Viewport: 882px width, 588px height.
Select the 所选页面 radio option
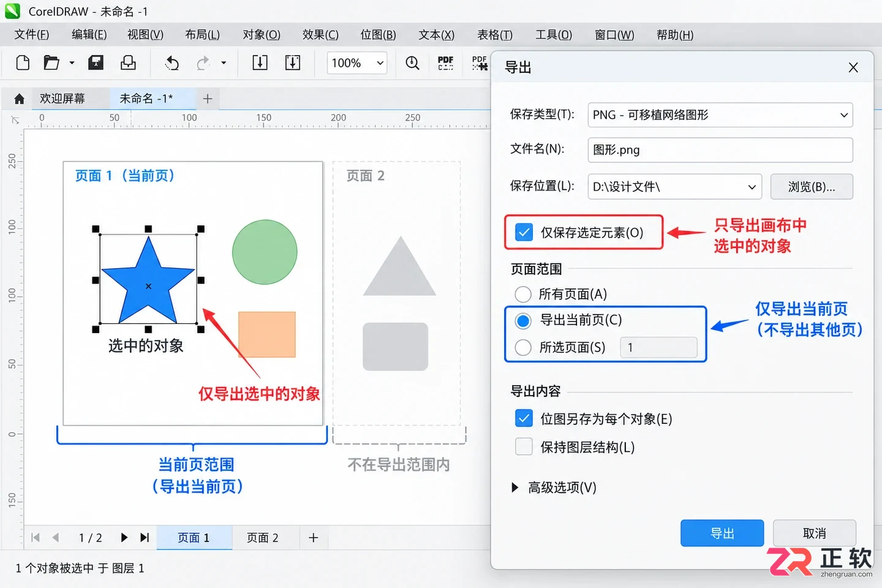523,348
